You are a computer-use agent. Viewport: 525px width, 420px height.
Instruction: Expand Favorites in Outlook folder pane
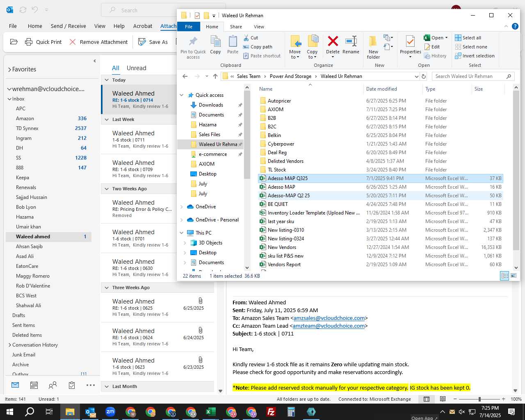tap(9, 70)
